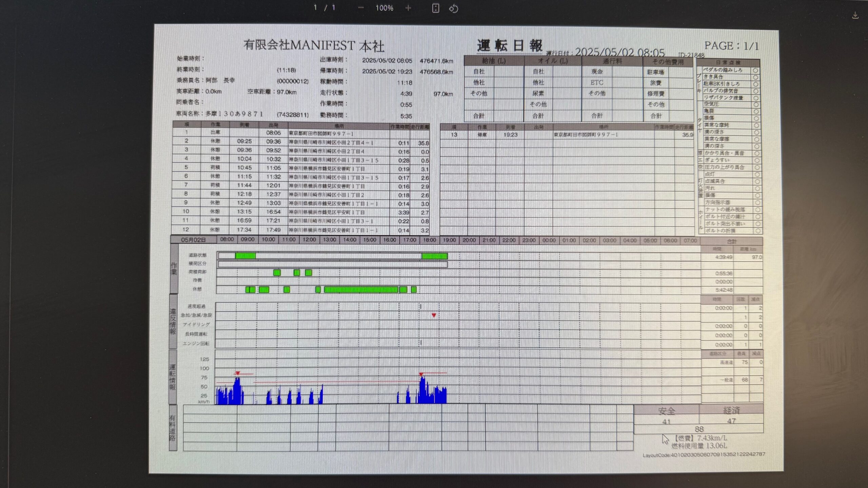This screenshot has width=868, height=488.
Task: Click the zoom in plus icon
Action: tap(408, 8)
